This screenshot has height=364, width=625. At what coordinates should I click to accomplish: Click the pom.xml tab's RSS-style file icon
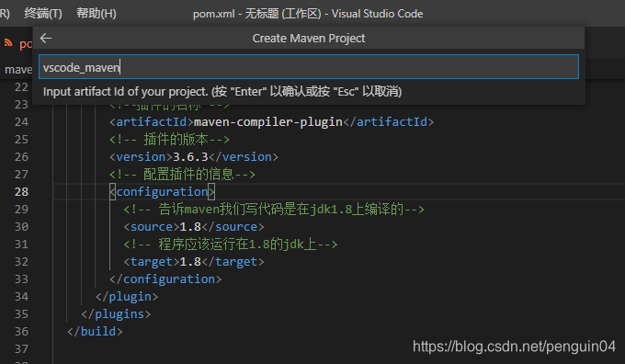tap(8, 42)
